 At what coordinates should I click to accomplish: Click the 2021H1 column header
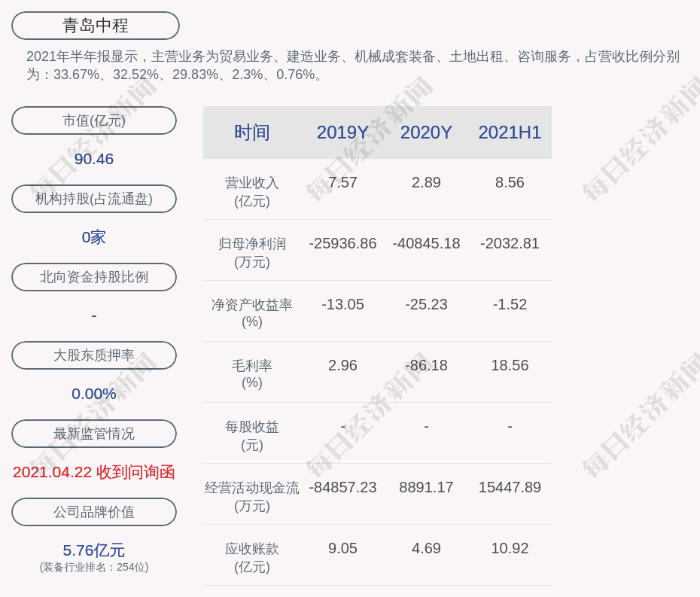coord(510,132)
